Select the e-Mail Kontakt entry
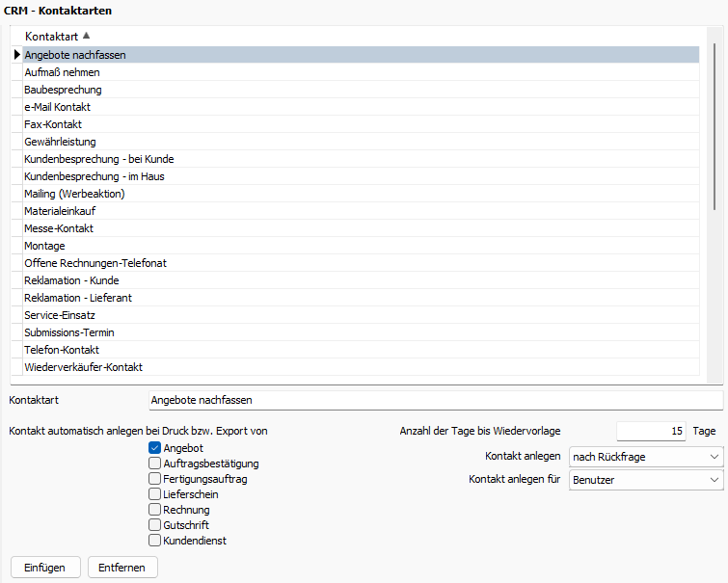 [x=57, y=107]
